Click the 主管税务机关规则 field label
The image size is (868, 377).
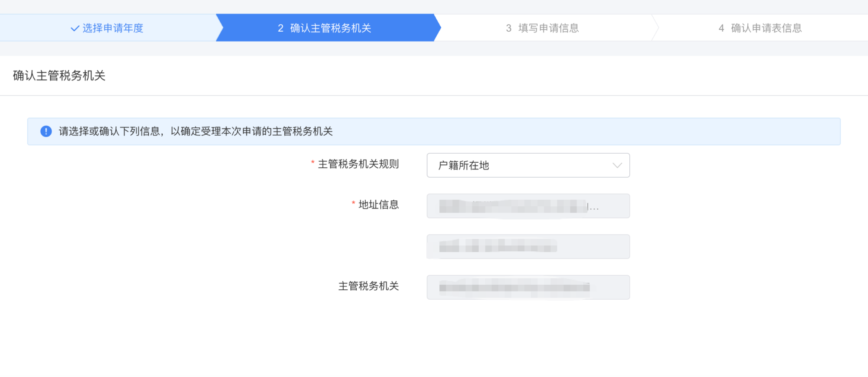(358, 164)
